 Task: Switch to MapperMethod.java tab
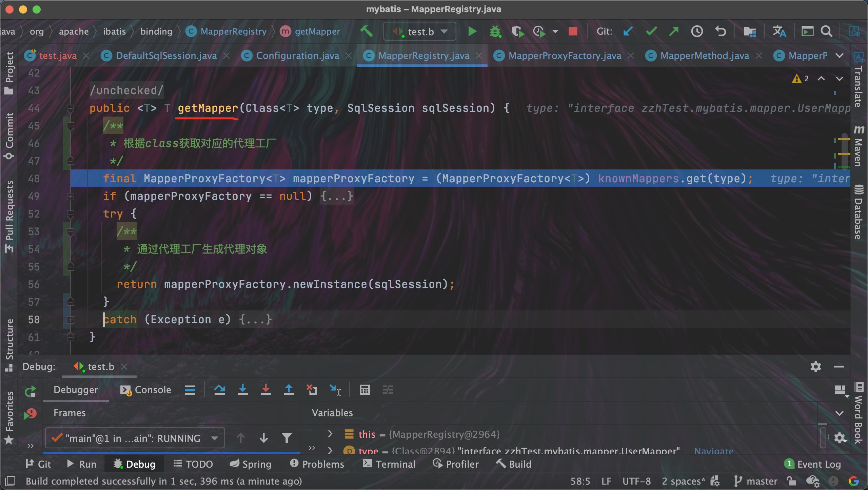pyautogui.click(x=704, y=56)
